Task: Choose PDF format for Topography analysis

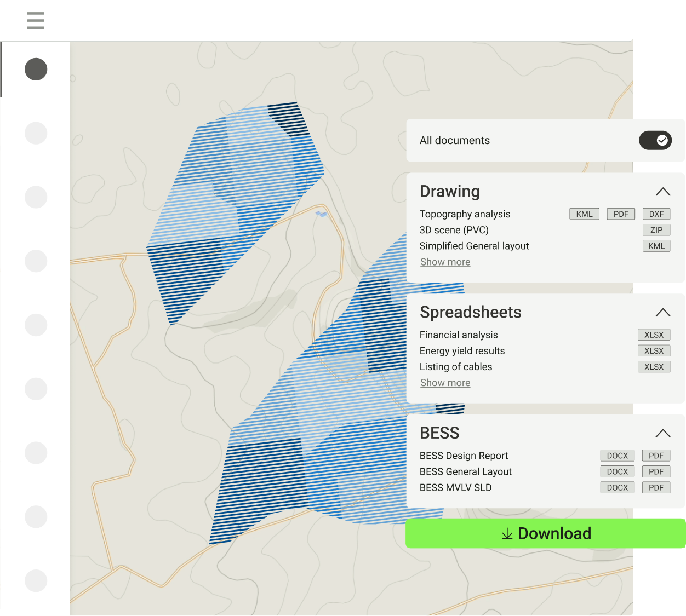Action: (x=621, y=214)
